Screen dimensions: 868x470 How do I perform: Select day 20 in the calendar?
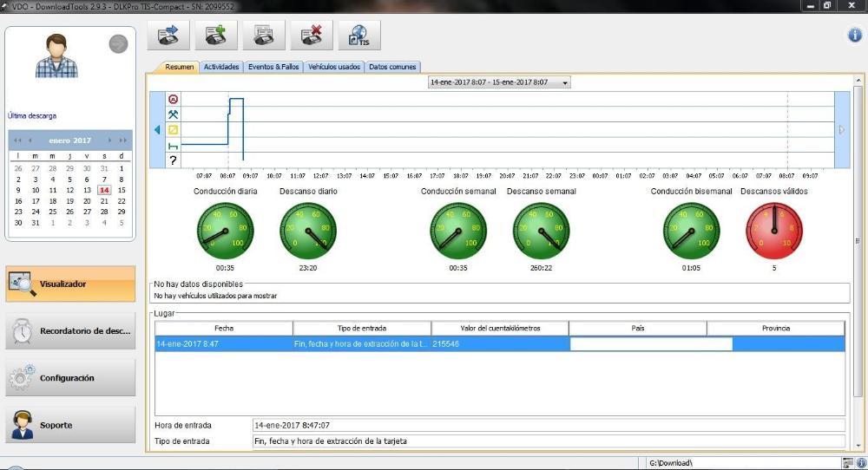87,201
